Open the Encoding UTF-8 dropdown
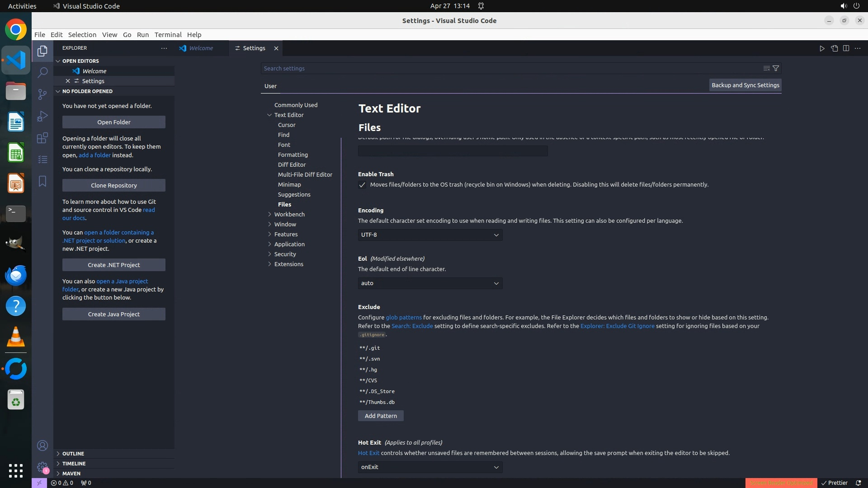 point(430,235)
